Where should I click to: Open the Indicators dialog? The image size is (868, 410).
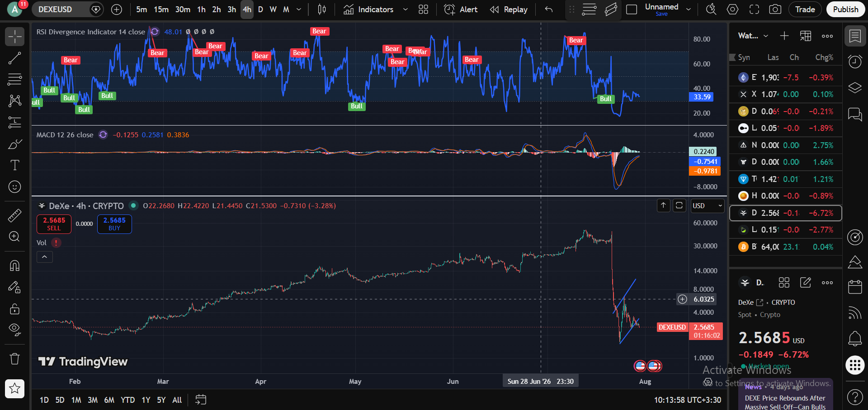pyautogui.click(x=368, y=9)
